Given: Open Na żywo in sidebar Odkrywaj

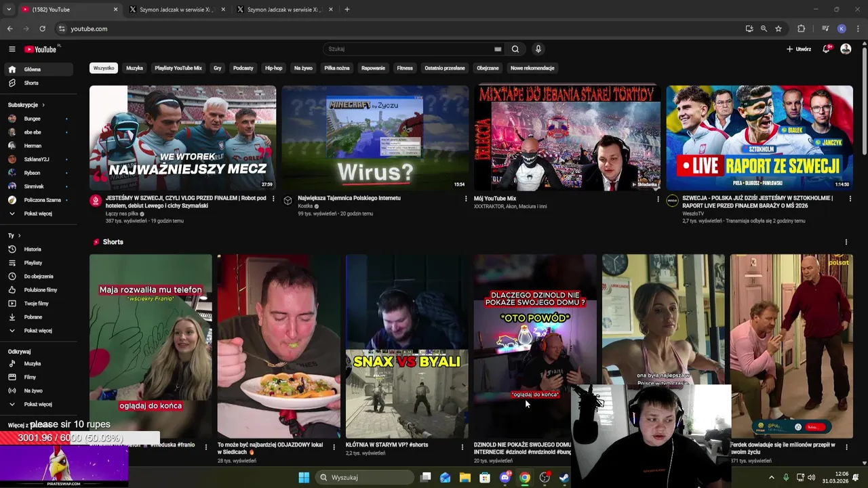Looking at the screenshot, I should point(38,390).
